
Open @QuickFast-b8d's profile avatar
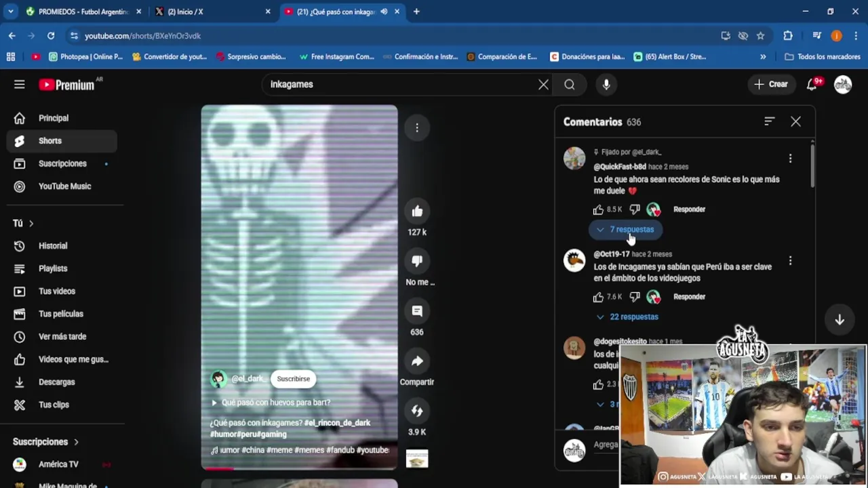[574, 158]
